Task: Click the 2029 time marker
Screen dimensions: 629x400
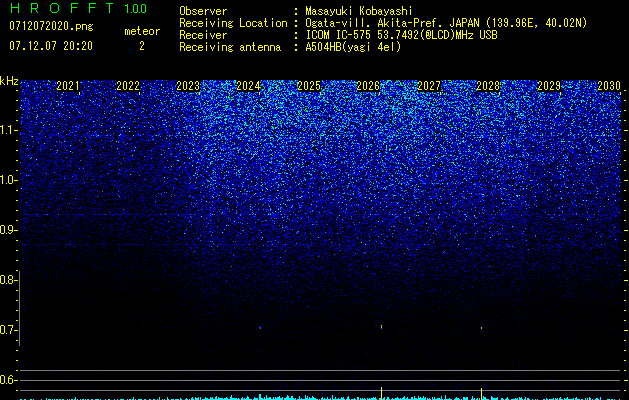Action: pos(549,86)
